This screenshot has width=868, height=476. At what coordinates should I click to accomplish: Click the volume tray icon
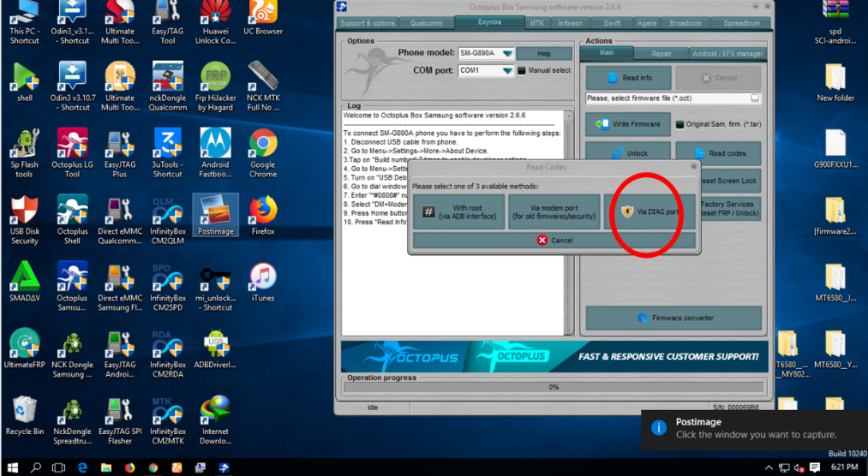799,467
